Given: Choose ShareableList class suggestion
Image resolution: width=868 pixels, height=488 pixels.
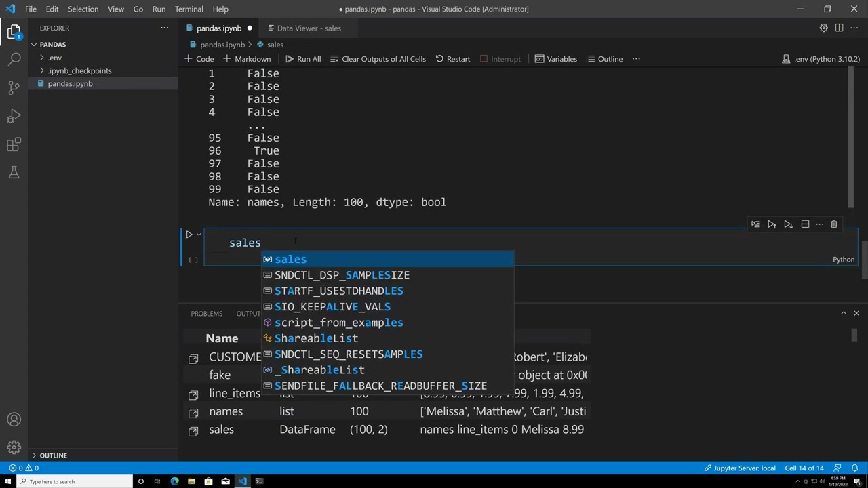Looking at the screenshot, I should click(388, 338).
